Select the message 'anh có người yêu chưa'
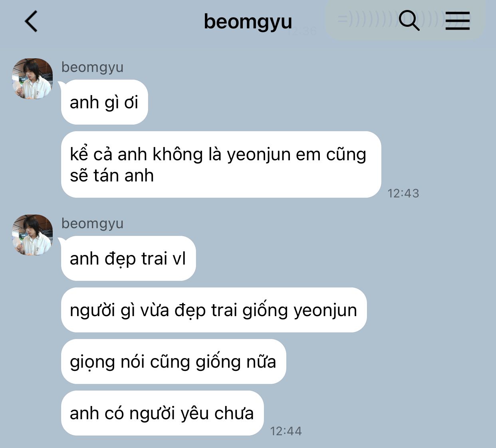The height and width of the screenshot is (448, 496). [162, 413]
